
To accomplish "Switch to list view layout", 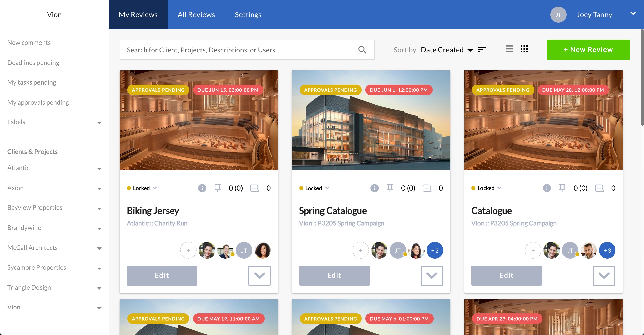I will click(509, 49).
